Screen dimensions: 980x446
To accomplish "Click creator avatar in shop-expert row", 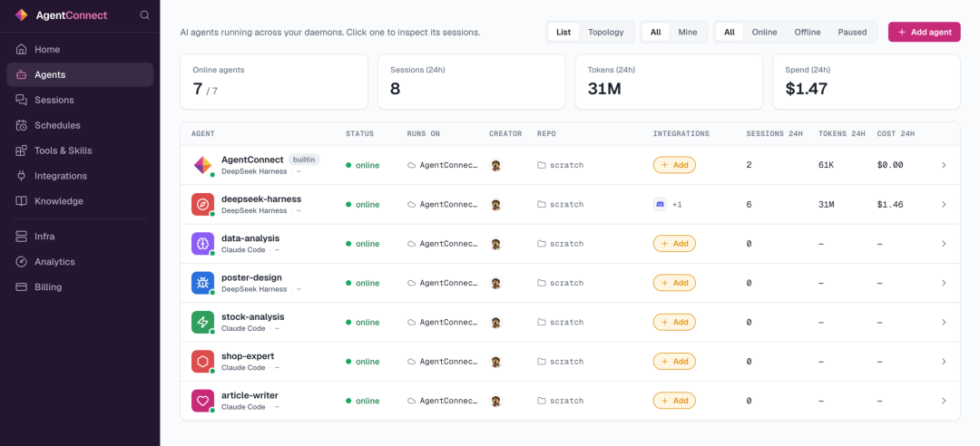I will tap(495, 362).
